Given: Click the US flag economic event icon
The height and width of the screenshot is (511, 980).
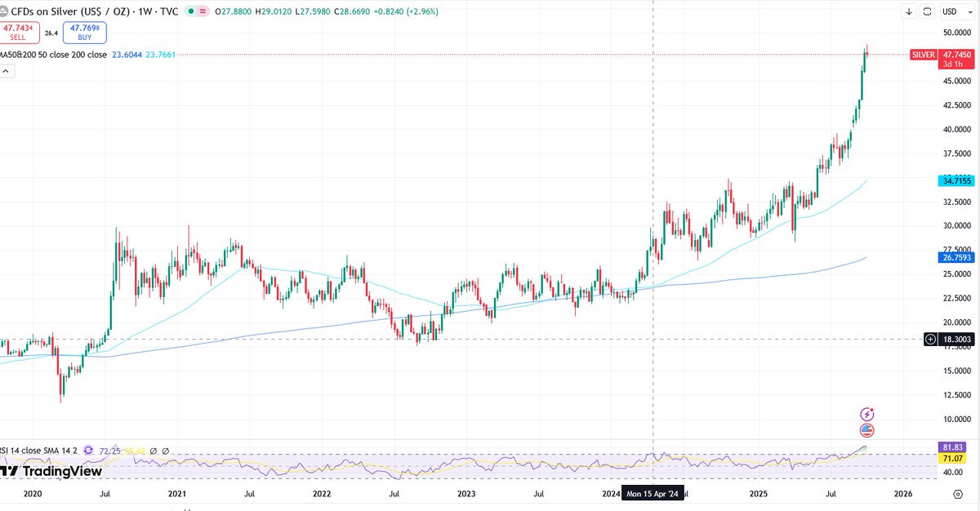Looking at the screenshot, I should coord(867,430).
